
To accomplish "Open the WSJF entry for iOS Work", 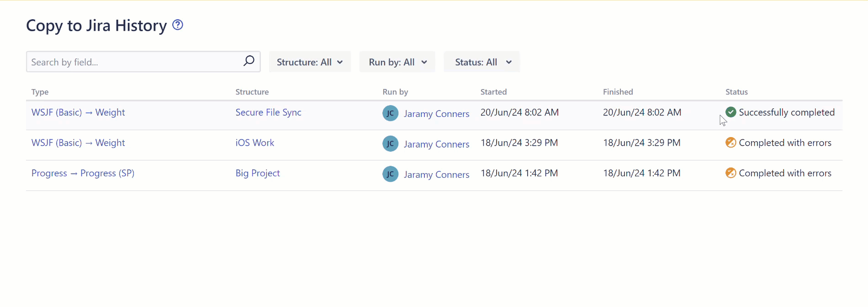I will point(78,143).
